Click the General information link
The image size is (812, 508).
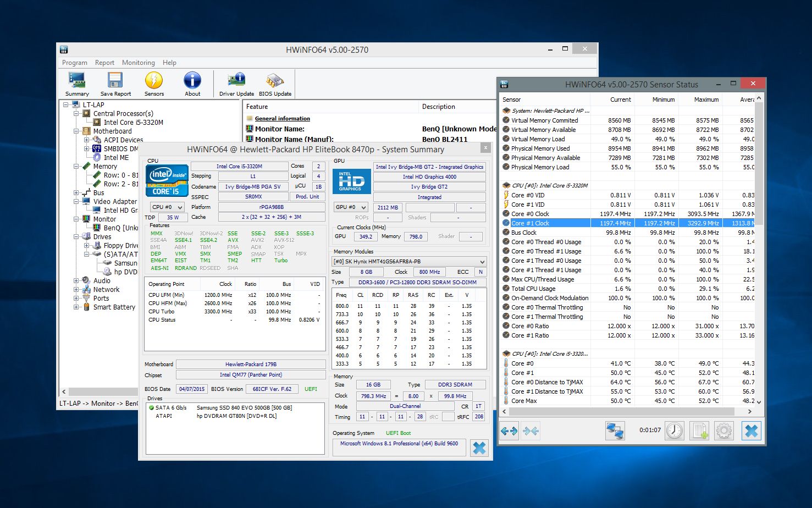[283, 118]
